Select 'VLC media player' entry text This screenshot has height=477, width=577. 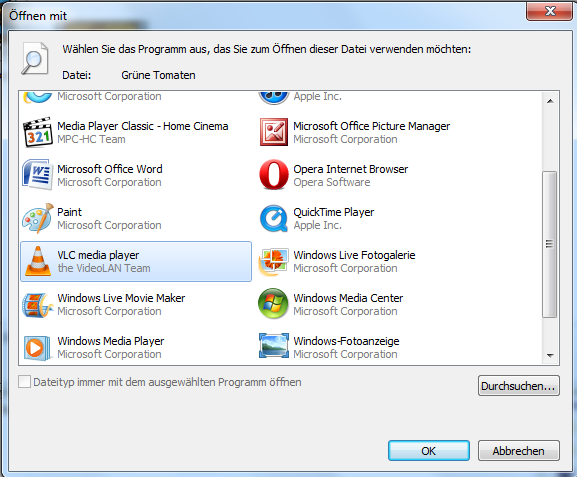click(98, 255)
